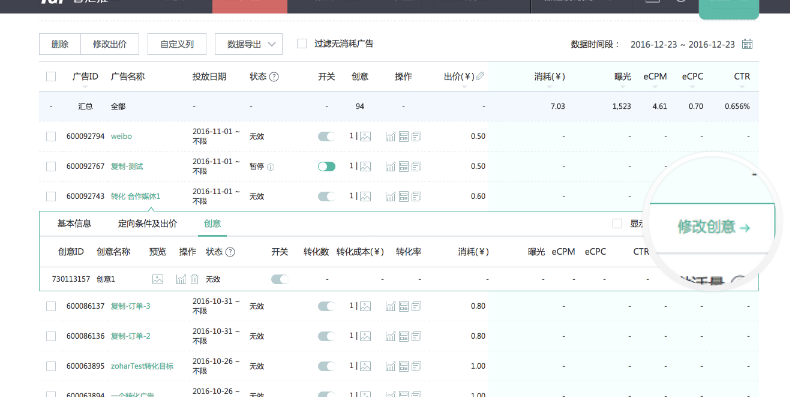Open chart report for creative 创意1
The height and width of the screenshot is (397, 790).
[x=181, y=279]
